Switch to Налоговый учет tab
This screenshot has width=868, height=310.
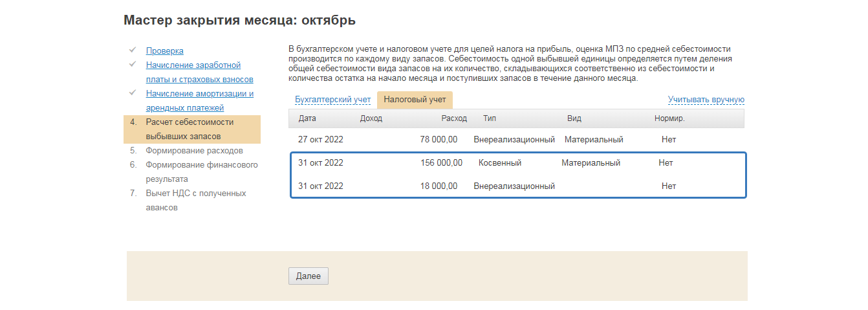click(x=415, y=100)
